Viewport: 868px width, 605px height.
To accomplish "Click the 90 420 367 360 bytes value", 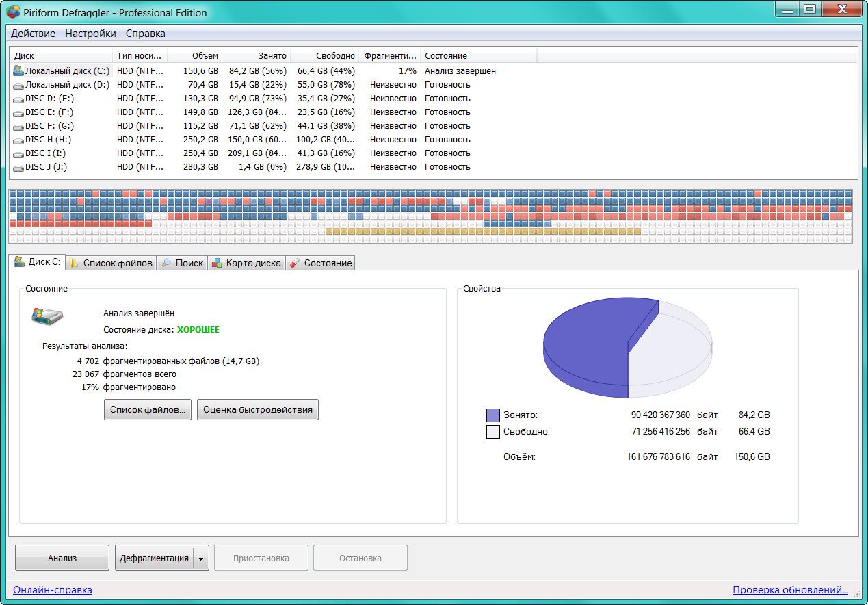I will point(661,415).
